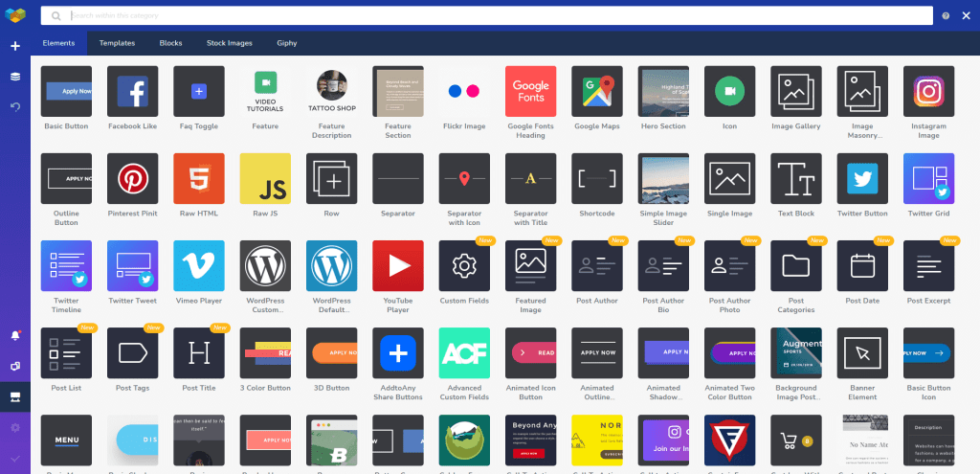This screenshot has height=474, width=980.
Task: Insert the YouTube Player element
Action: (x=398, y=266)
